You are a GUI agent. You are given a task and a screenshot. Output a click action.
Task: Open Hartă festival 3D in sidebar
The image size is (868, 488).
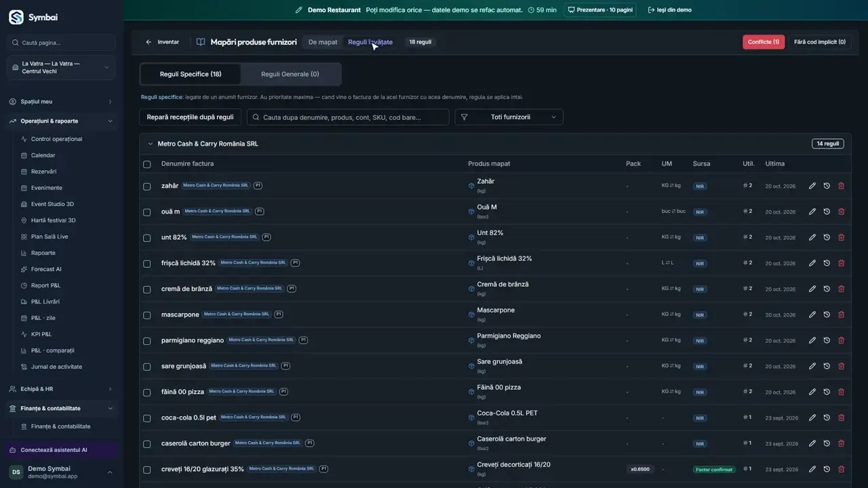53,220
